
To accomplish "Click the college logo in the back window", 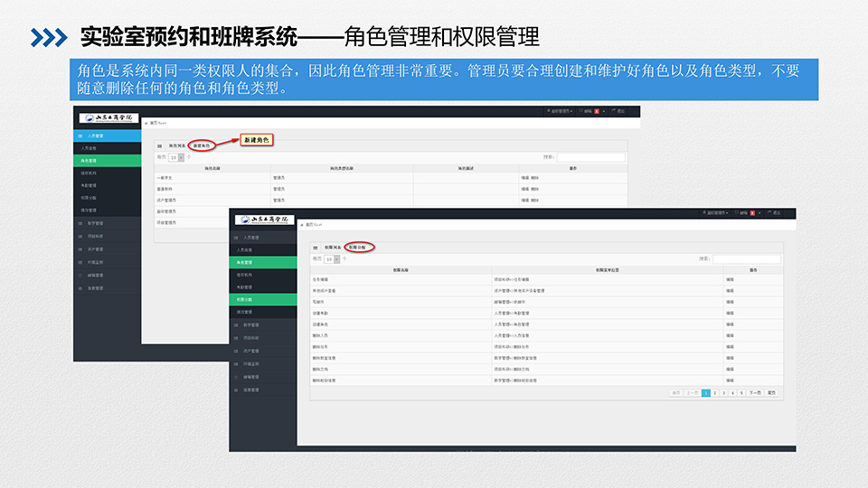I will coord(107,117).
